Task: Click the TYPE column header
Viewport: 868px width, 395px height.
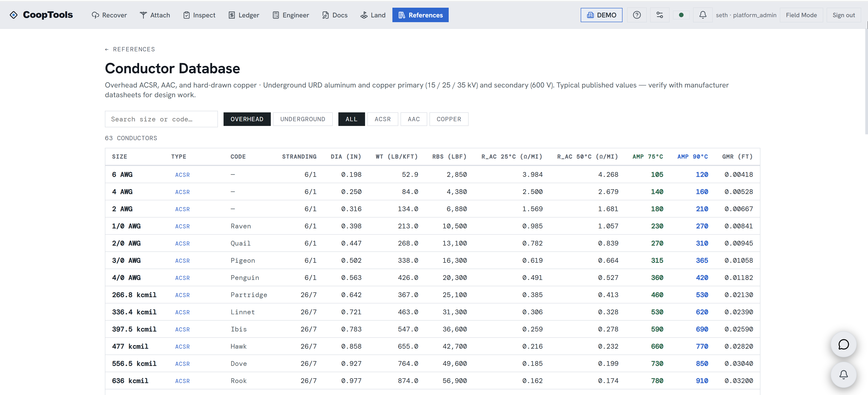Action: (179, 156)
